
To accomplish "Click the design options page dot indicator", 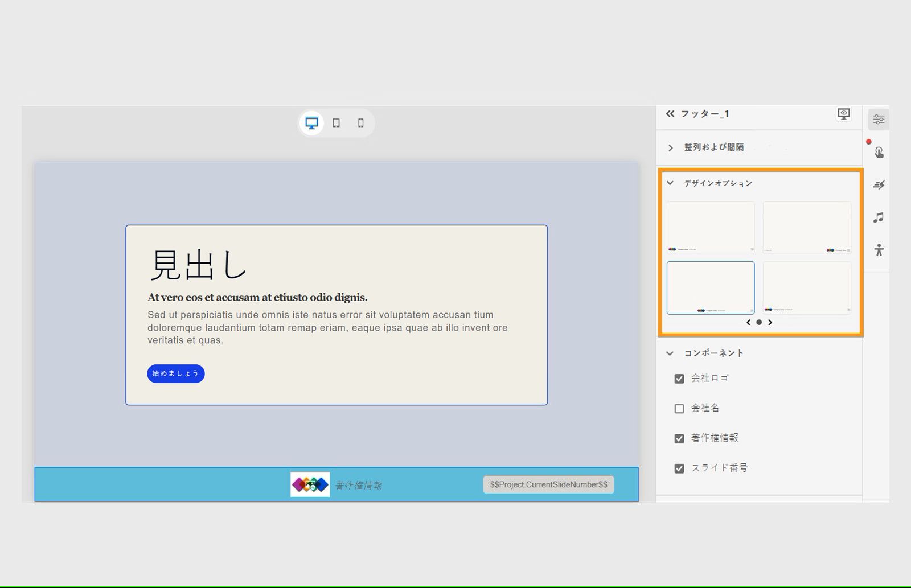I will point(759,322).
